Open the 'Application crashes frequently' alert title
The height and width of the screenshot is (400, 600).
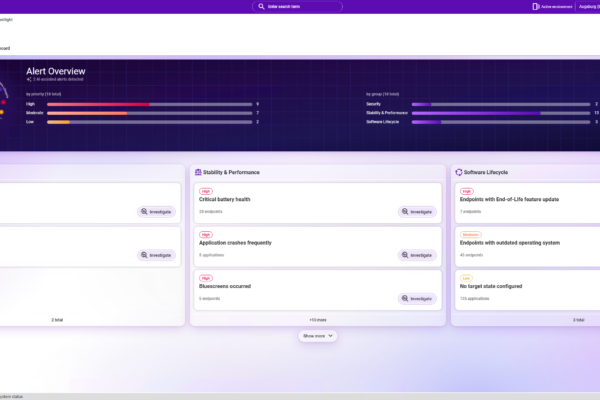235,243
